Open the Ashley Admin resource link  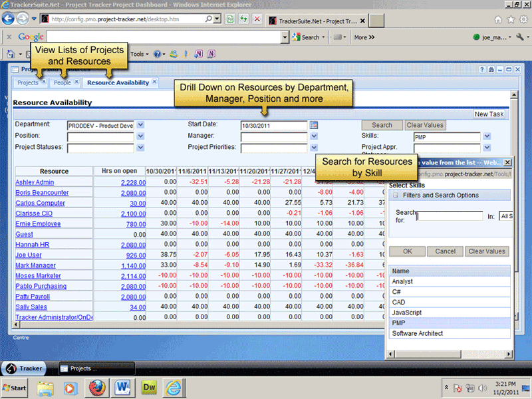tap(35, 182)
